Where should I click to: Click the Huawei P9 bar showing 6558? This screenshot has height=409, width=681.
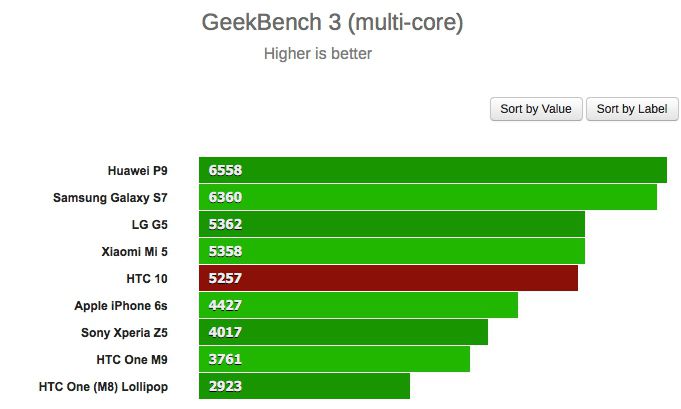pos(432,170)
